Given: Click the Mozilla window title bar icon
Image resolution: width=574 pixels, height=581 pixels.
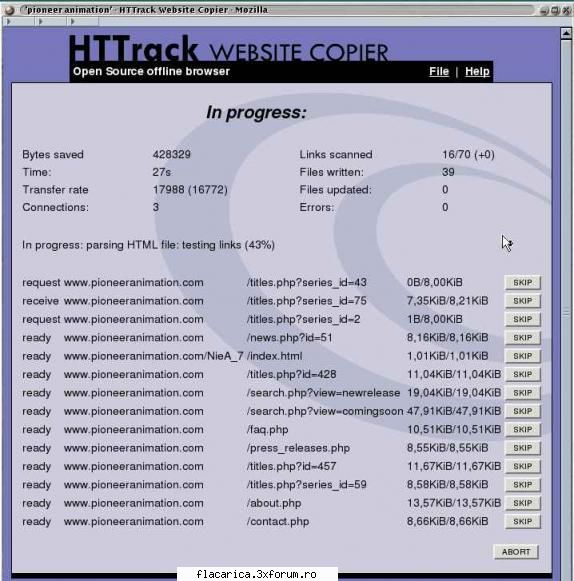Looking at the screenshot, I should 10,10.
